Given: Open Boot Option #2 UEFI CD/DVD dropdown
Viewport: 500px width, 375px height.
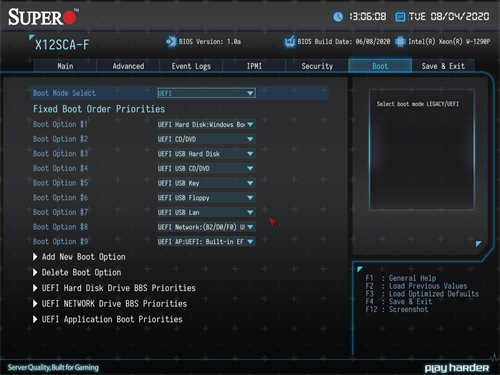Looking at the screenshot, I should coord(206,139).
